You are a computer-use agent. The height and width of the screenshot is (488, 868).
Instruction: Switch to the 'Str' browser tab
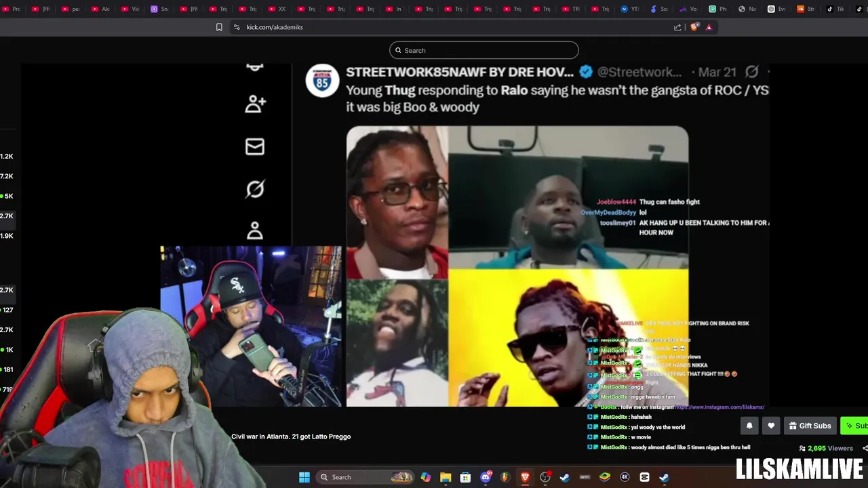pos(805,9)
